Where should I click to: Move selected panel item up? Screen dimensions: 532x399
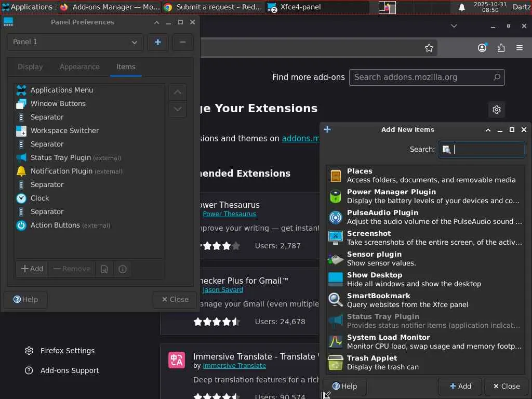click(178, 92)
